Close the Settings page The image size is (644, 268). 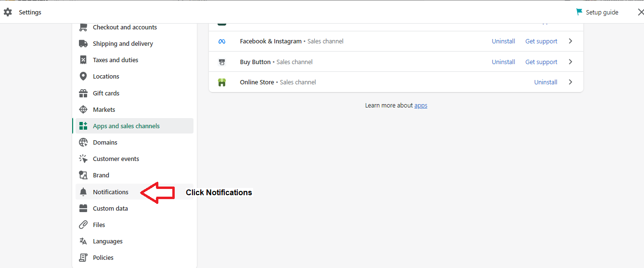coord(640,12)
